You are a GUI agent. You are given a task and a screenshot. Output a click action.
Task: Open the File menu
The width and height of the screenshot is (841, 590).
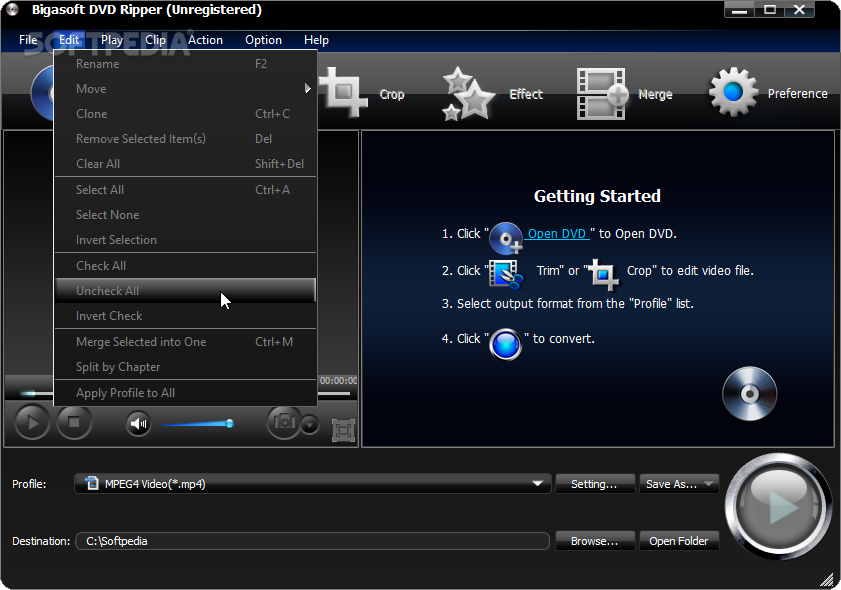pyautogui.click(x=28, y=40)
